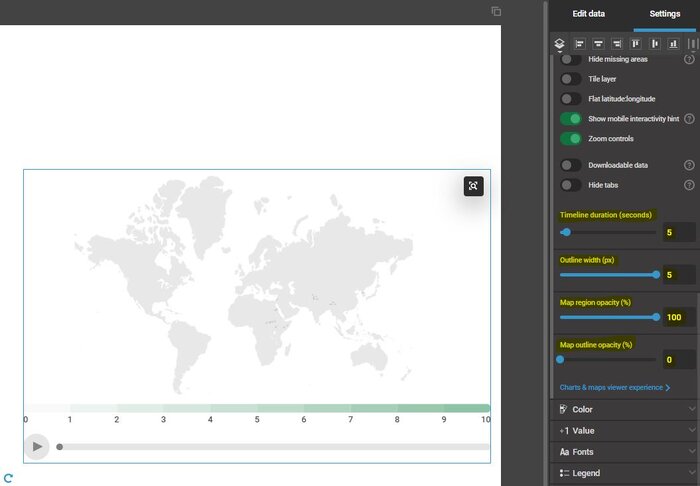Click the duplicate page icon above canvas
Image resolution: width=700 pixels, height=486 pixels.
(496, 11)
